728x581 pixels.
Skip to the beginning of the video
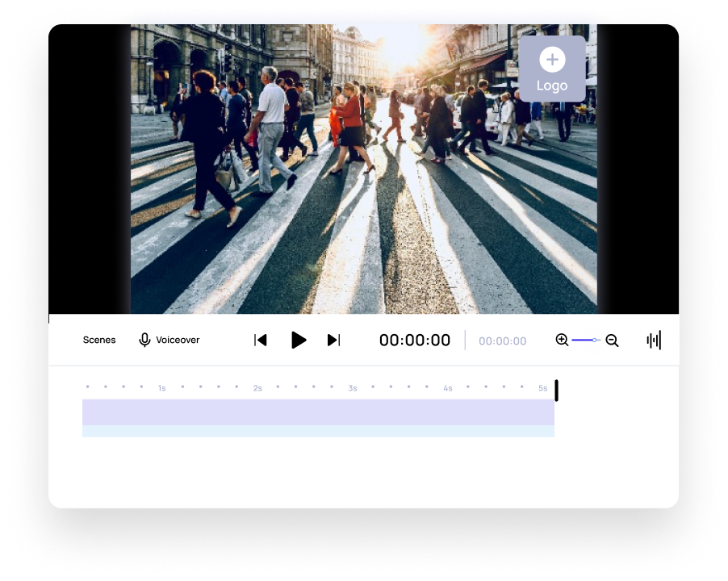[260, 340]
